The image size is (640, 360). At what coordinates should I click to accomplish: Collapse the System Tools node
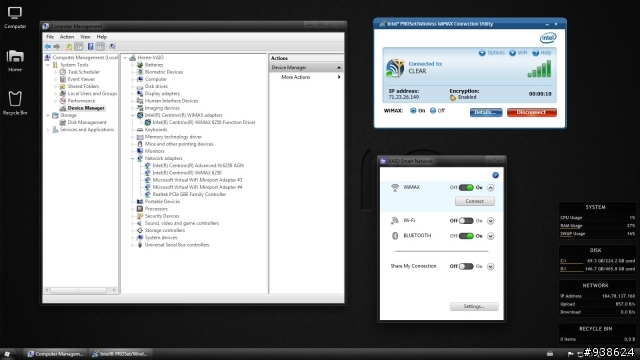(x=48, y=65)
